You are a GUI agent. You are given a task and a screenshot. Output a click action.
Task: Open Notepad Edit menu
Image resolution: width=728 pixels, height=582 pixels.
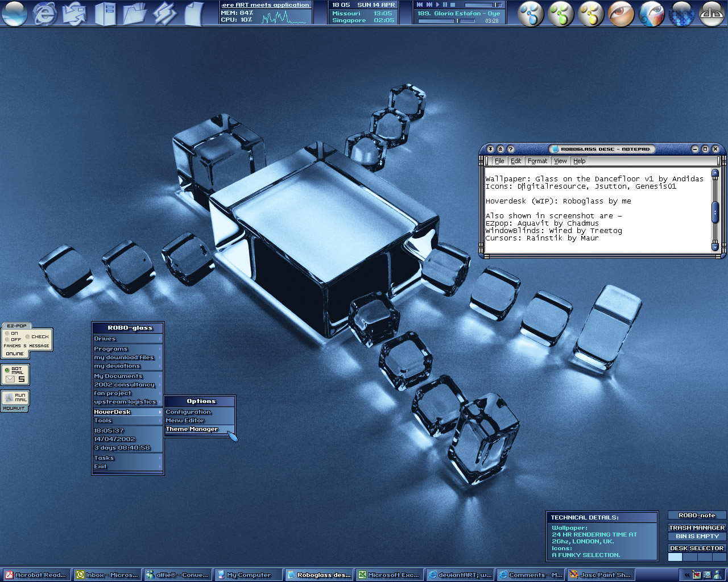click(x=516, y=161)
